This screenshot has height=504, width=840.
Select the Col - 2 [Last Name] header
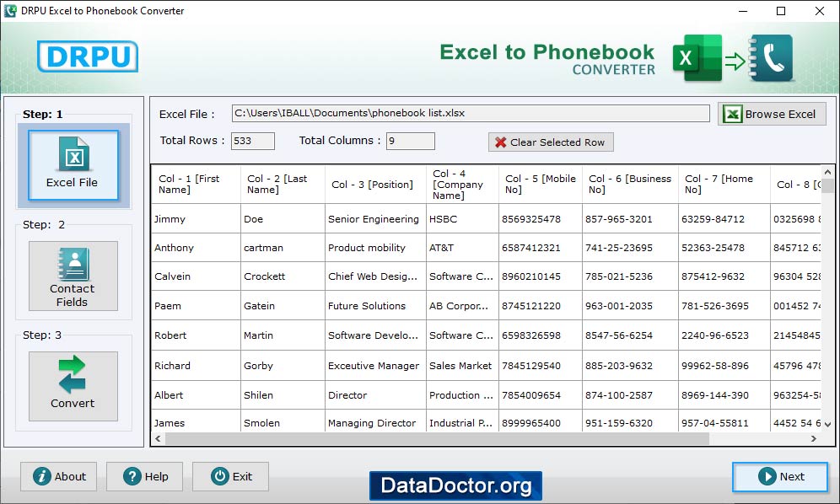click(x=283, y=185)
